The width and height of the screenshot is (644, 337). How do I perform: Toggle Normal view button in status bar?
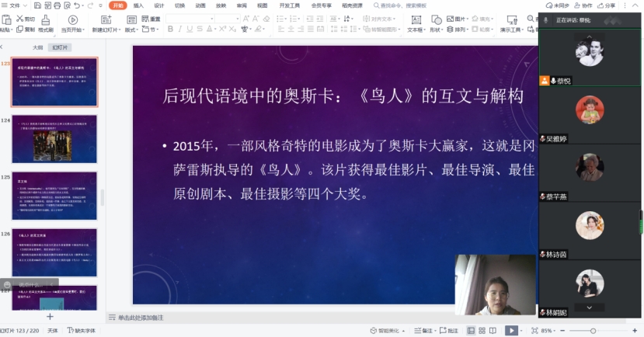click(x=471, y=331)
